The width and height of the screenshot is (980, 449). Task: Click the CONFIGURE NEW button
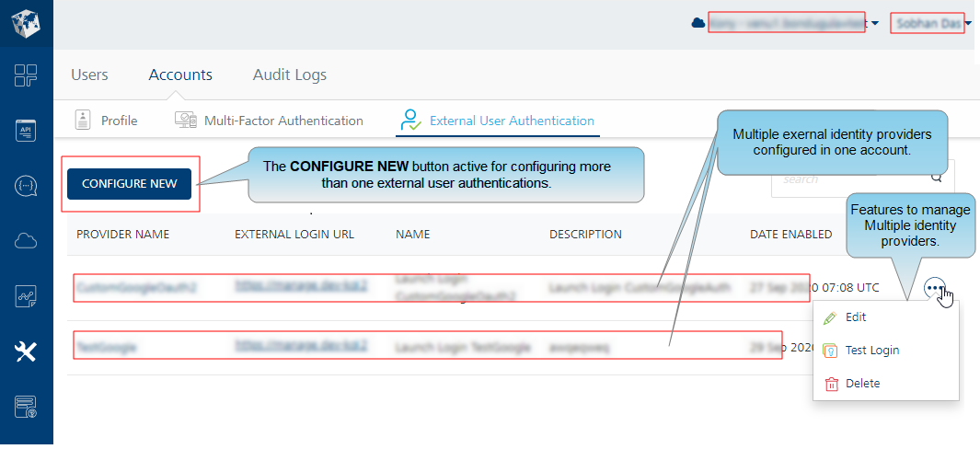[x=130, y=184]
